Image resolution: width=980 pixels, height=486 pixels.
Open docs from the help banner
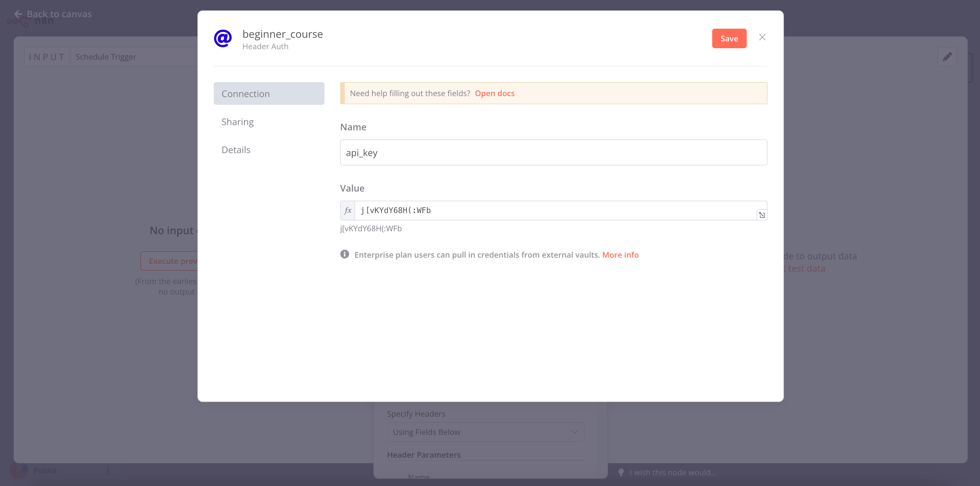click(x=494, y=93)
